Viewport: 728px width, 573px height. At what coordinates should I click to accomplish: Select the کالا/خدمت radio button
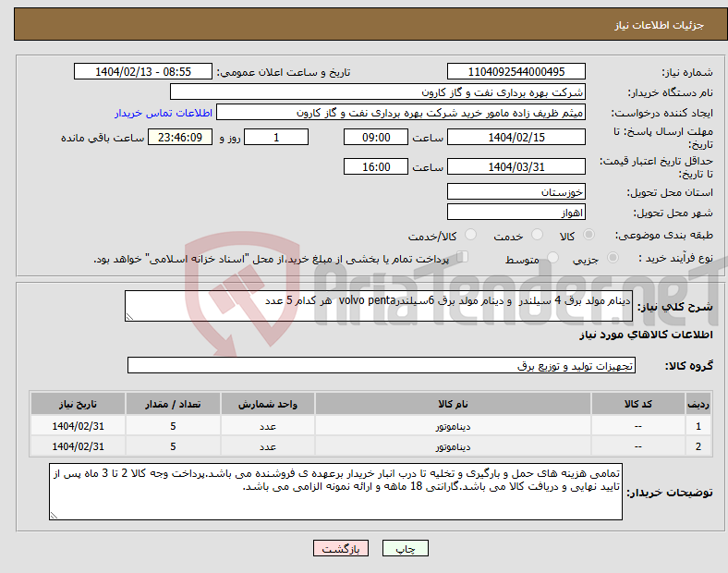[471, 235]
